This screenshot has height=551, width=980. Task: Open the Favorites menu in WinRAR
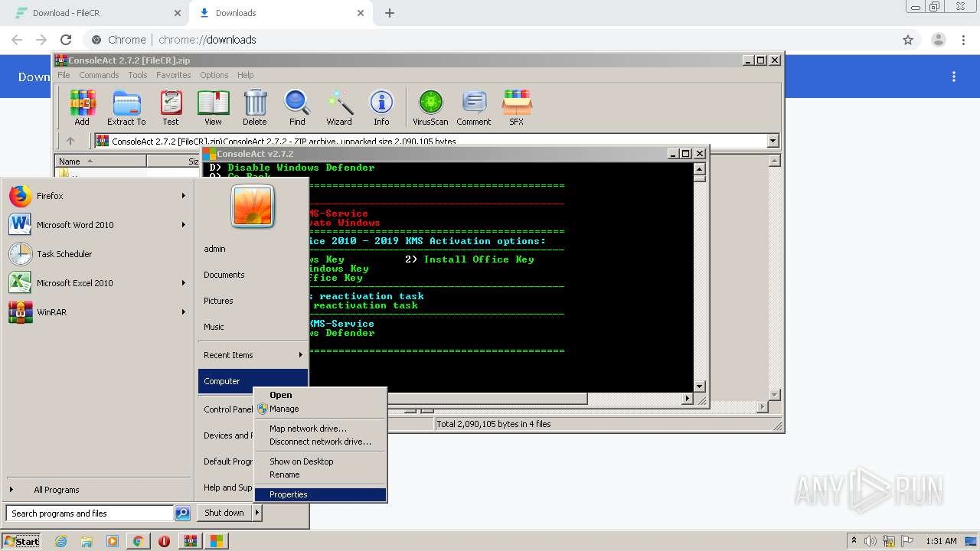click(174, 75)
